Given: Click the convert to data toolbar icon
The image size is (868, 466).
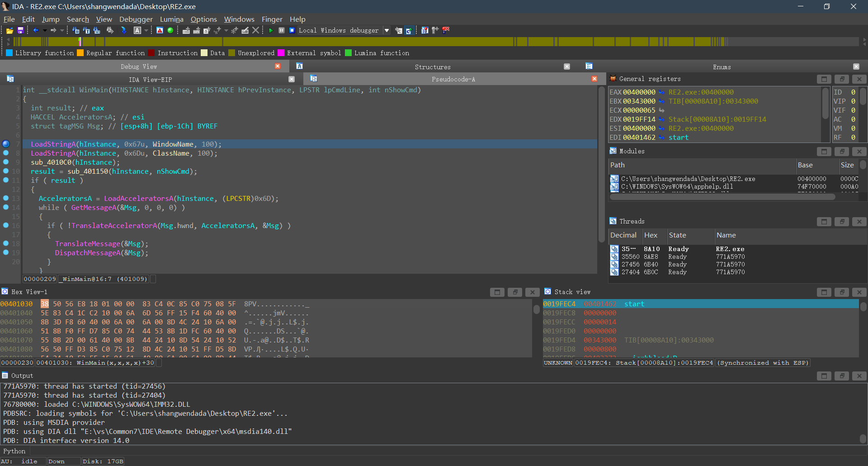Looking at the screenshot, I should point(197,30).
